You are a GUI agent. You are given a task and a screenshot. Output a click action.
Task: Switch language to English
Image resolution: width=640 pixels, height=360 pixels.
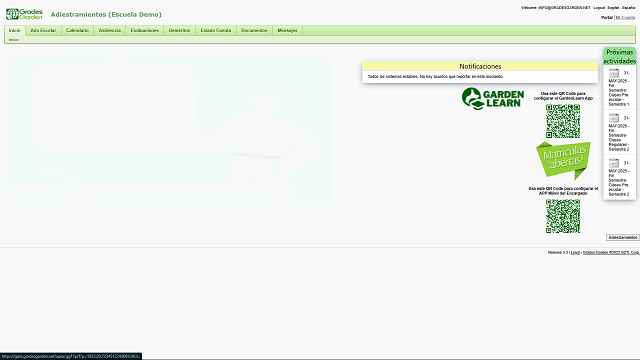point(613,8)
